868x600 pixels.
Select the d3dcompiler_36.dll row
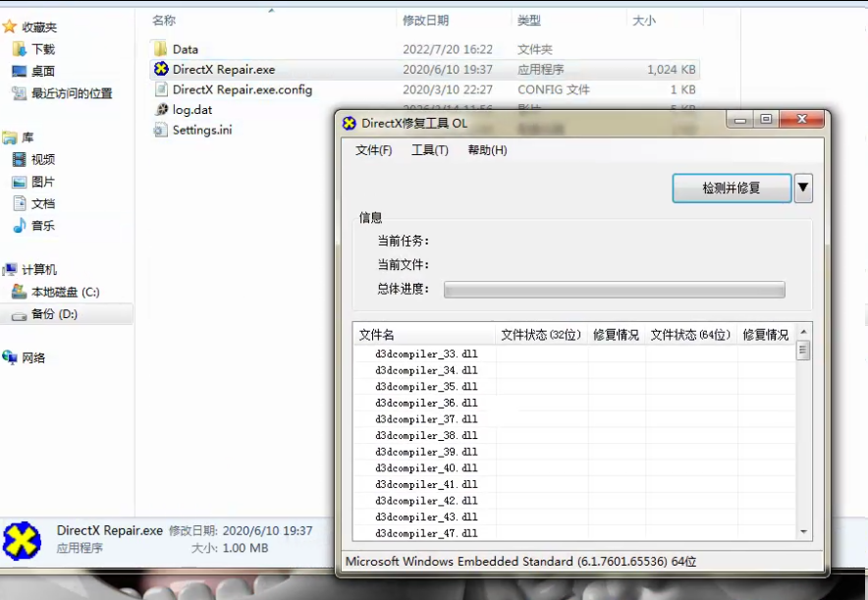(x=574, y=403)
